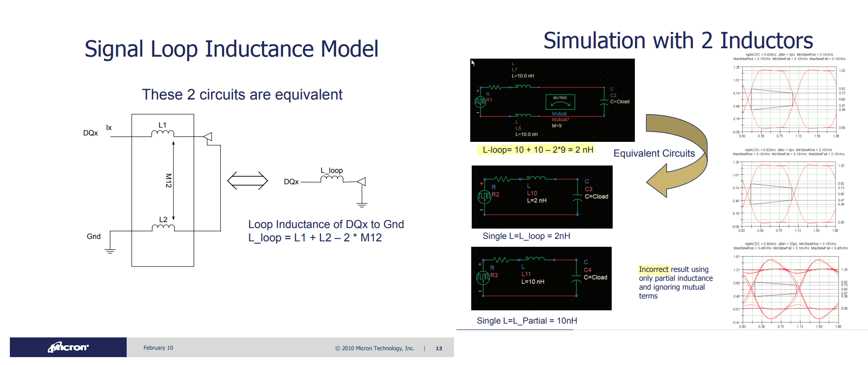Click the 'Loop Inductance of DQx to Gnd' text
This screenshot has height=365, width=868.
(326, 224)
